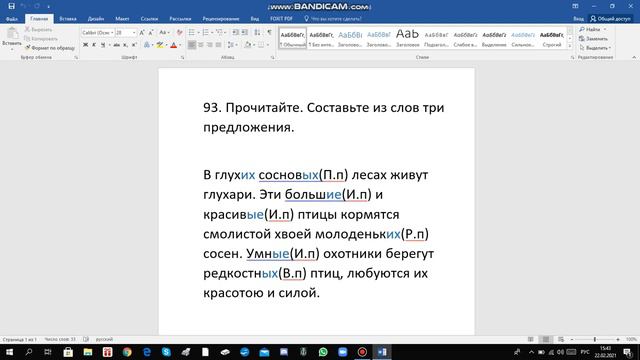Open the font color dropdown arrow
Image resolution: width=640 pixels, height=360 pixels.
pyautogui.click(x=180, y=45)
